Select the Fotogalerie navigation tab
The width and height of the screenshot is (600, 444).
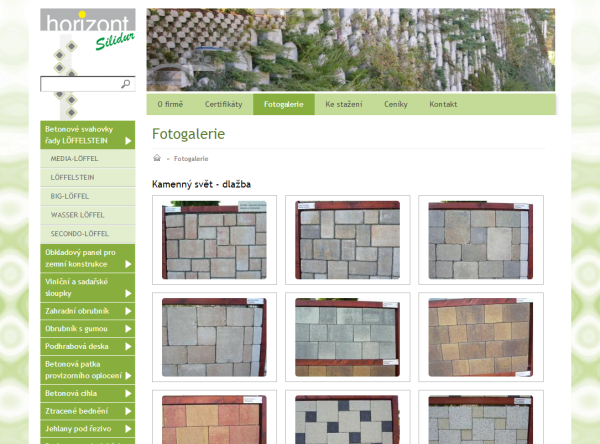(284, 104)
